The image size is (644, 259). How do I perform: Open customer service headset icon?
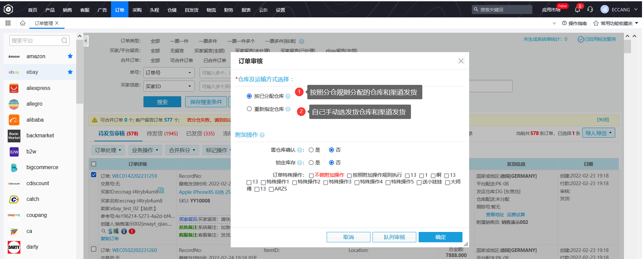click(x=590, y=10)
